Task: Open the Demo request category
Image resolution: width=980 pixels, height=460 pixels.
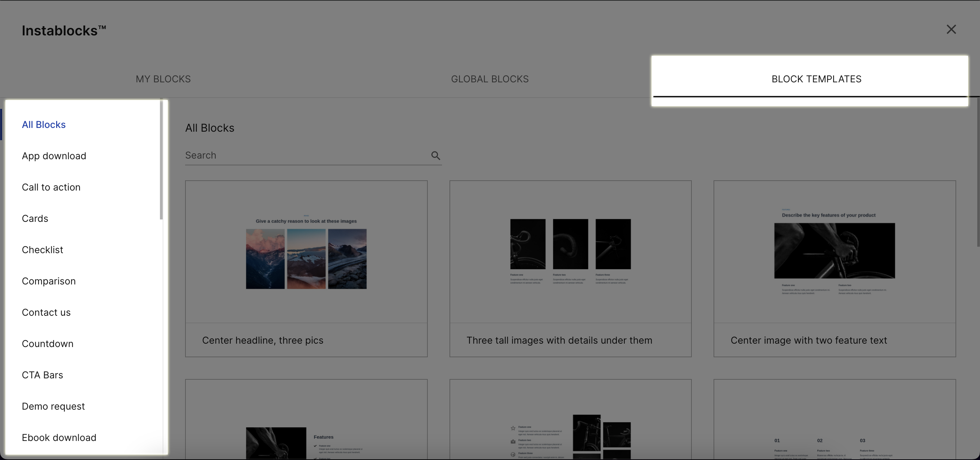Action: point(53,406)
